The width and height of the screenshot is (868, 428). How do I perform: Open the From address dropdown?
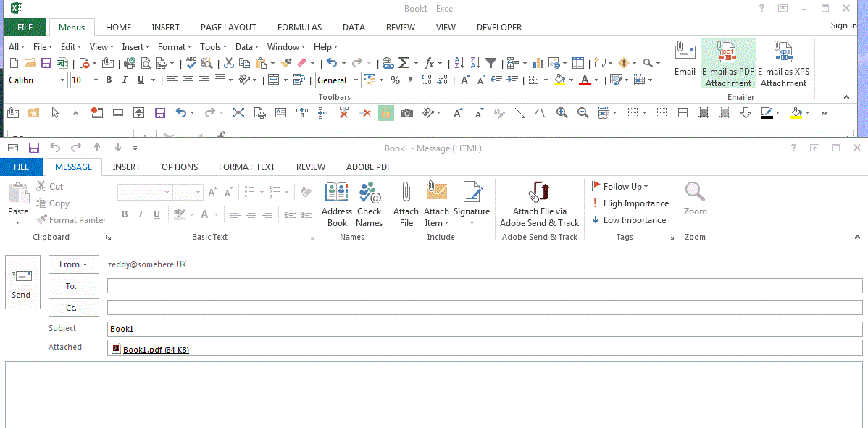pos(73,264)
